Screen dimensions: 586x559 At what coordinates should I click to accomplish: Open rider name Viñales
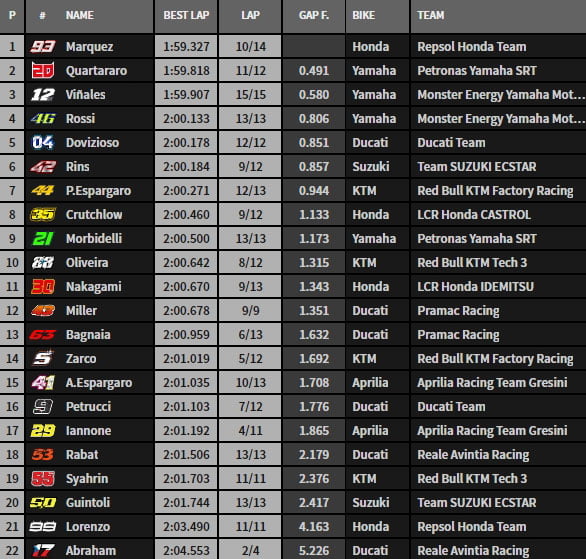[86, 95]
